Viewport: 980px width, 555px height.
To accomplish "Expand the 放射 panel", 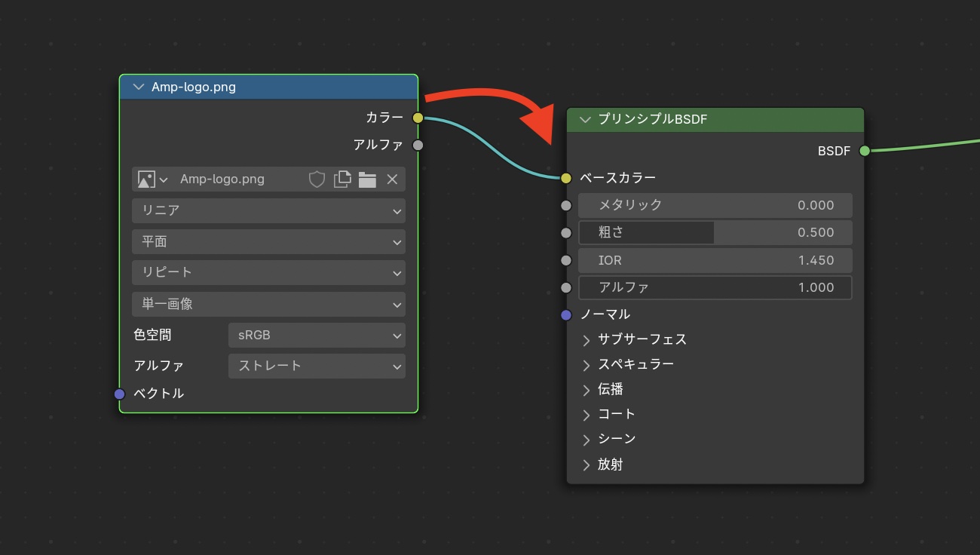I will click(586, 465).
